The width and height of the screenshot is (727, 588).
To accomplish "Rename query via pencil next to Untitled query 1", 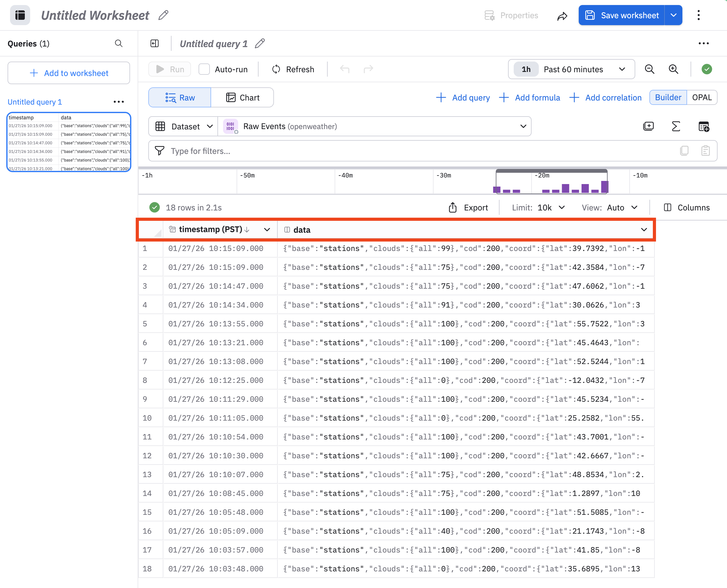I will click(x=260, y=43).
